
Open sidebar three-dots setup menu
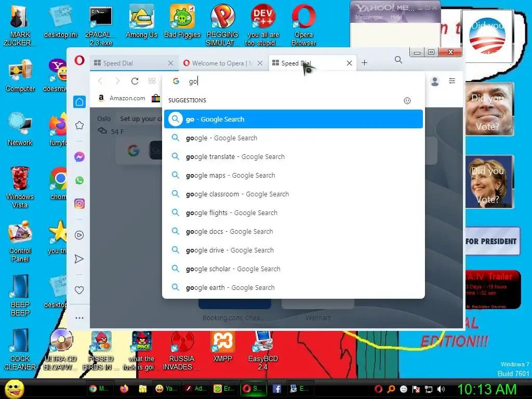click(79, 318)
